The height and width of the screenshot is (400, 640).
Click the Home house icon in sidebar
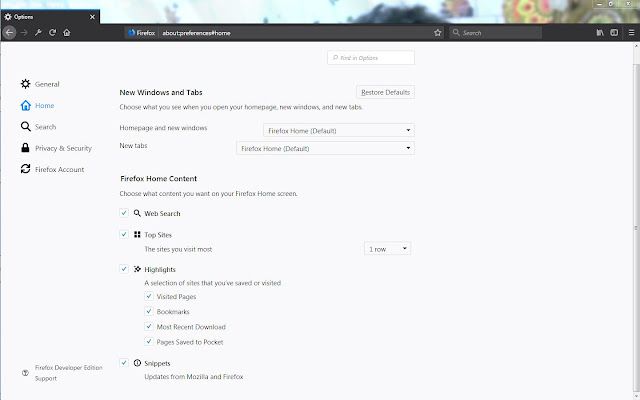coord(25,106)
